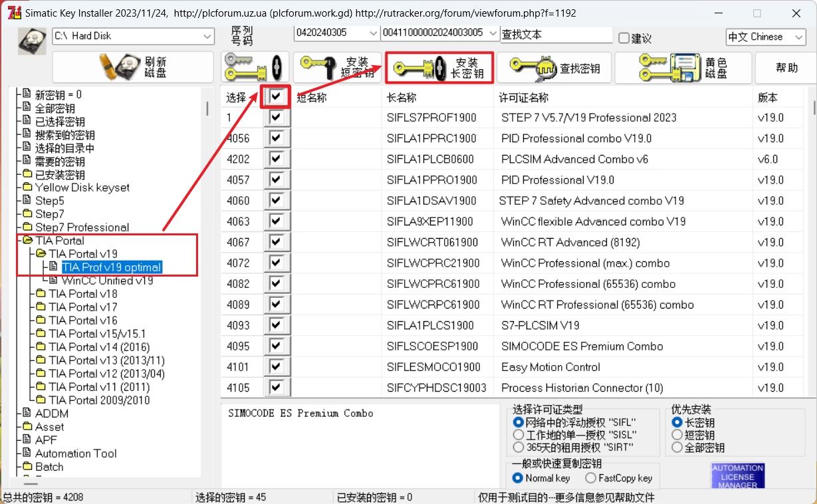The width and height of the screenshot is (817, 504).
Task: Click the hard disk drive picture at top left
Action: [x=31, y=42]
